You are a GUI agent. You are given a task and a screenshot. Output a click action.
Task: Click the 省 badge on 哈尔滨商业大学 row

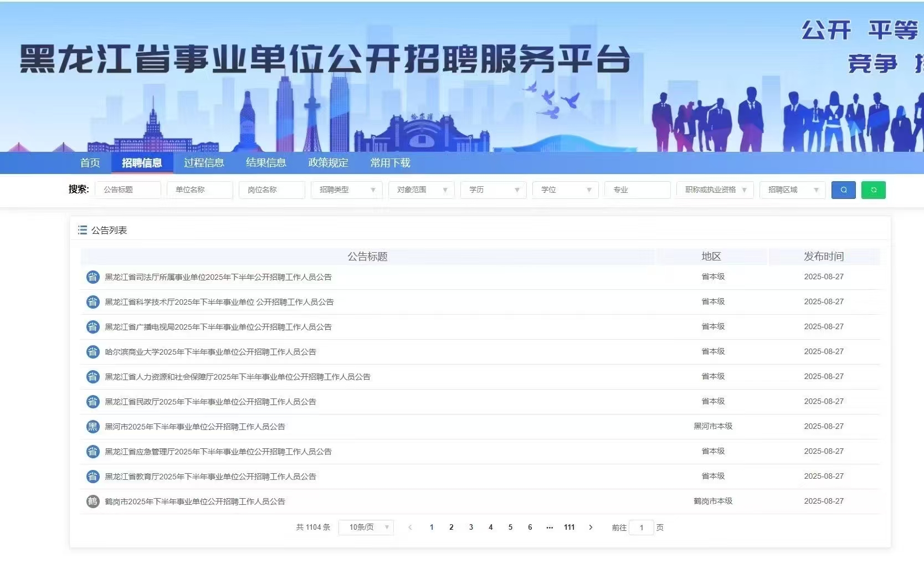point(92,351)
